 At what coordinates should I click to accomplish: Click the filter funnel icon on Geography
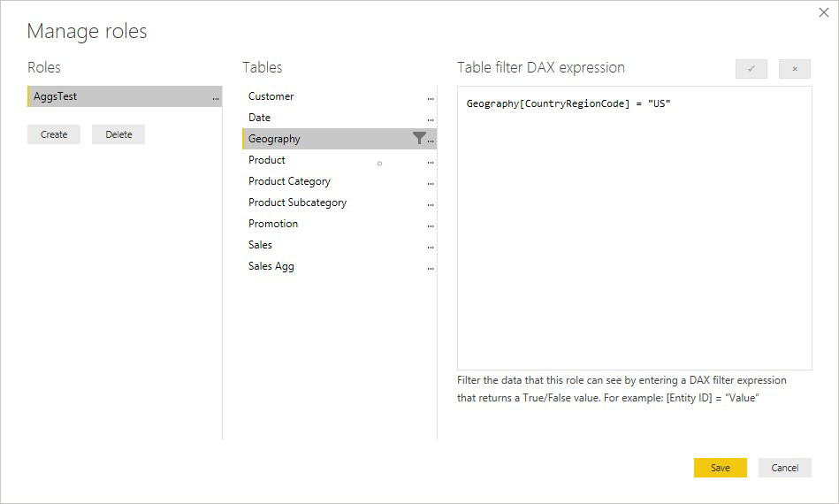click(419, 138)
